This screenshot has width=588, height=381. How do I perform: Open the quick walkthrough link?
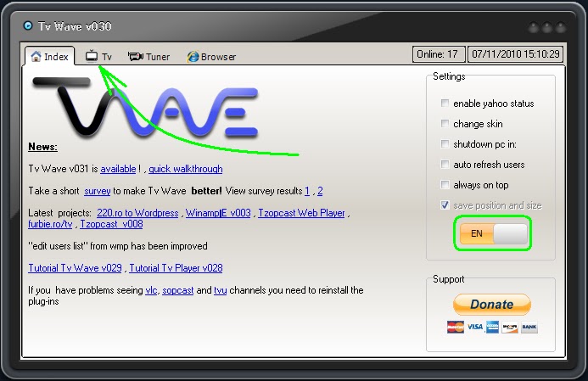tap(186, 169)
